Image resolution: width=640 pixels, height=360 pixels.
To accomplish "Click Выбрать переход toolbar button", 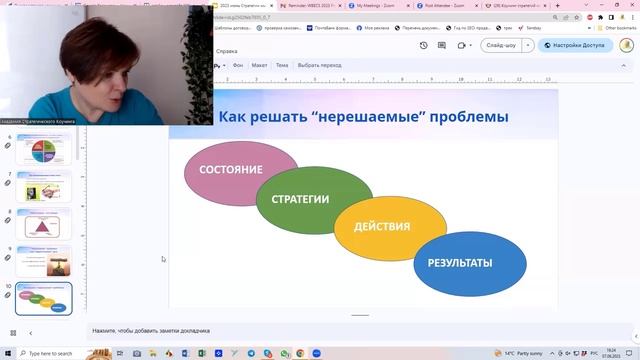I will tap(319, 65).
